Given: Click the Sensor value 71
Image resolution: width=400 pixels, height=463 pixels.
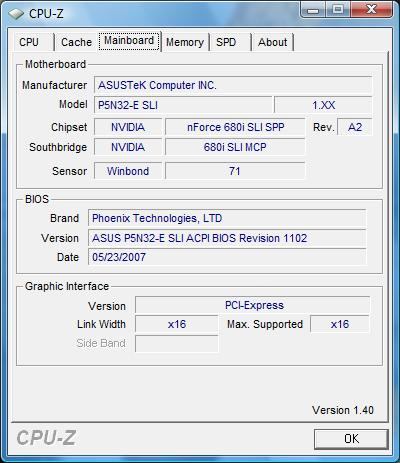Looking at the screenshot, I should [235, 171].
